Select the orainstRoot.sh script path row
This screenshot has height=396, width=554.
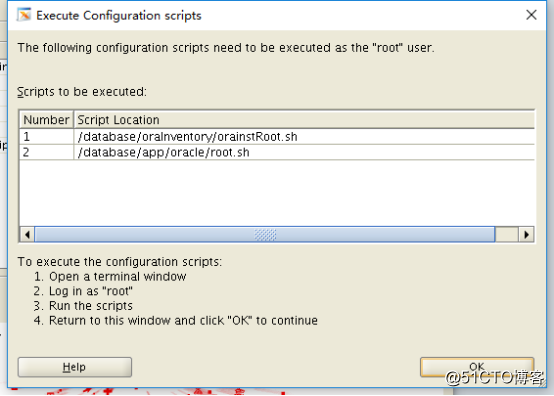coord(277,137)
